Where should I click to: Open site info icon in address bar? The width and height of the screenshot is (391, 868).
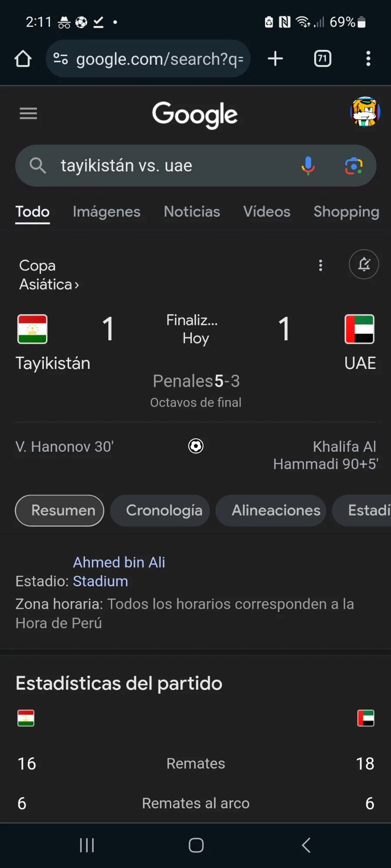point(60,59)
